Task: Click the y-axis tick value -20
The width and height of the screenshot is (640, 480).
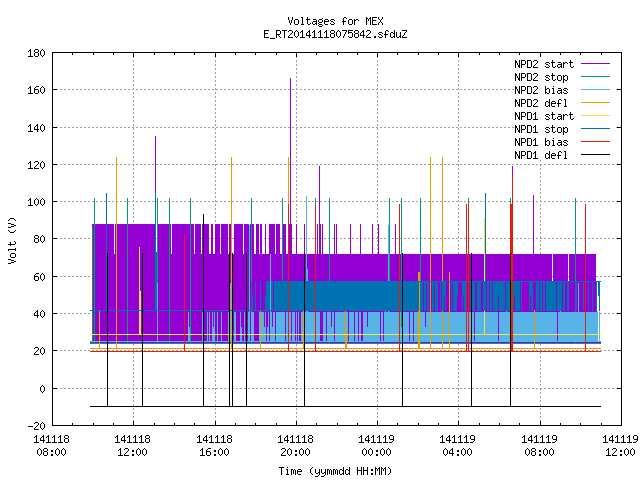Action: click(36, 426)
